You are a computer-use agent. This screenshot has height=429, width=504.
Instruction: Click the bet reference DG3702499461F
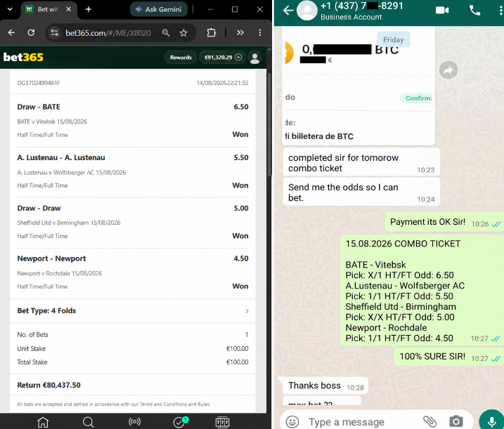pos(39,83)
